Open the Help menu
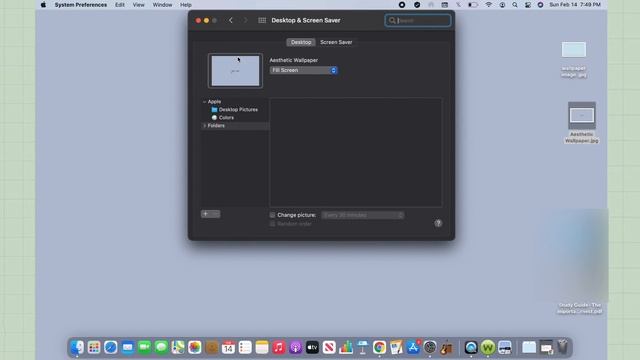 pos(186,5)
